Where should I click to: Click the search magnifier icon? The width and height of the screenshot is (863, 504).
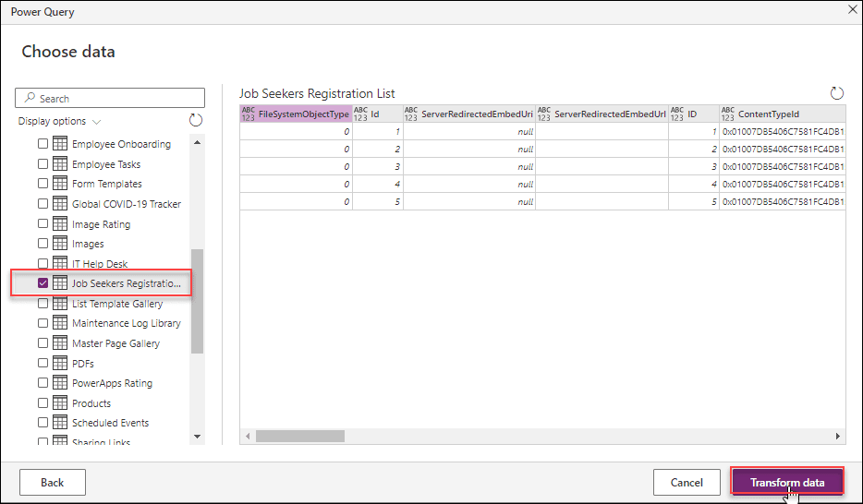[30, 98]
